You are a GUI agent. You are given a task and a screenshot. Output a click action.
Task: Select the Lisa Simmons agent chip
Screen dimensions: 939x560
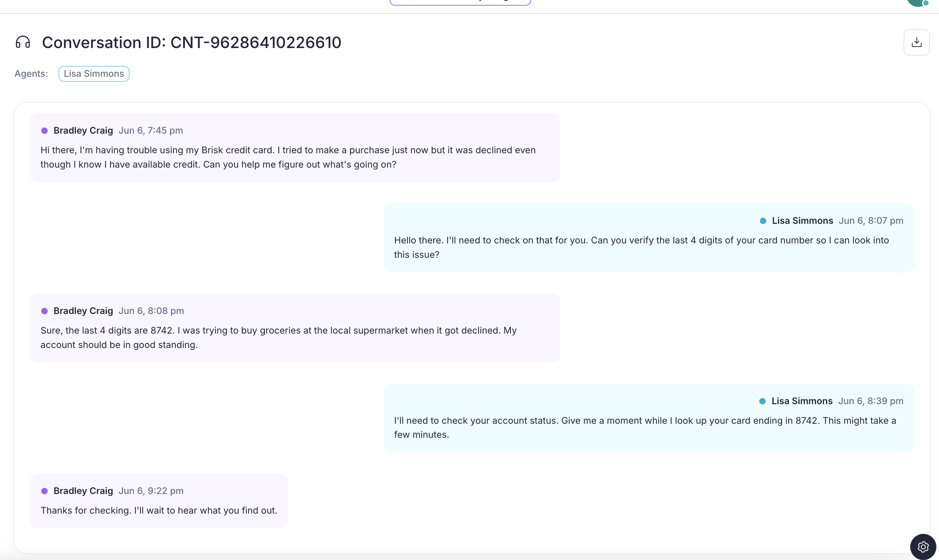pyautogui.click(x=94, y=74)
